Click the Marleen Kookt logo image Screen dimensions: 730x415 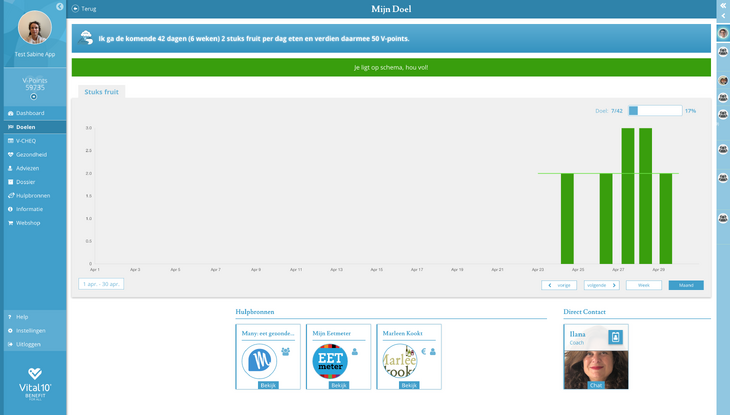coord(400,360)
